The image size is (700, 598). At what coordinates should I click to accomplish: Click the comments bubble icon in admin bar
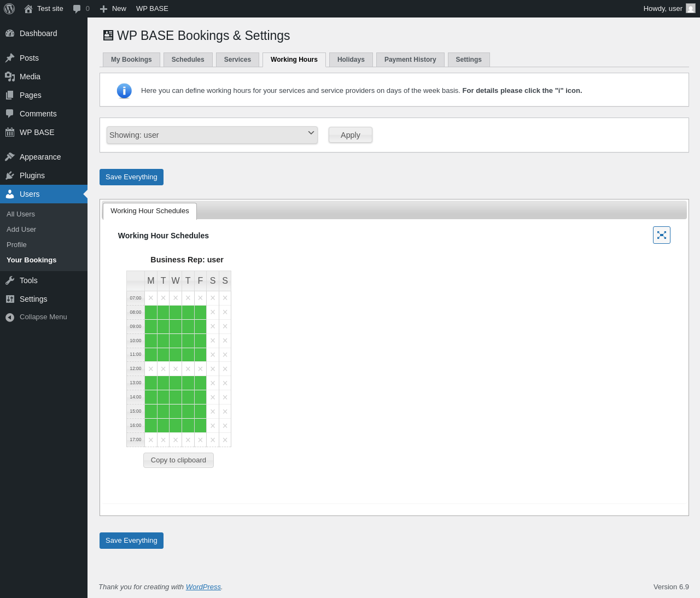77,9
